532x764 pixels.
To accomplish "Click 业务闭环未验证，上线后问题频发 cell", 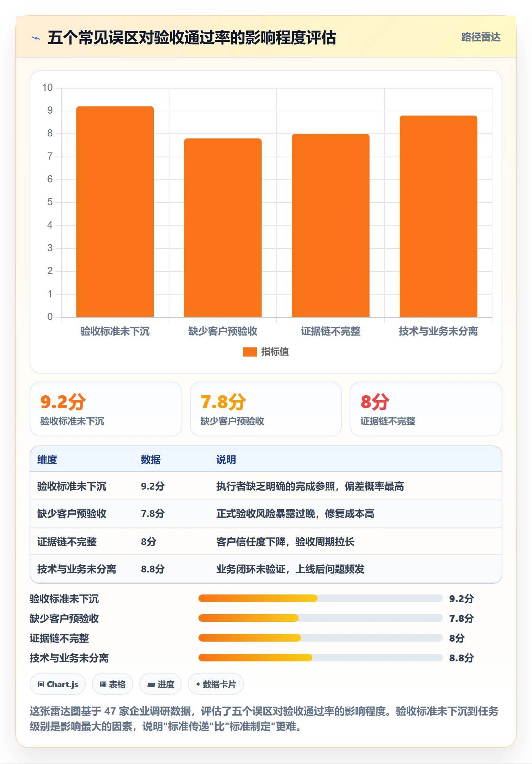I will click(x=290, y=569).
